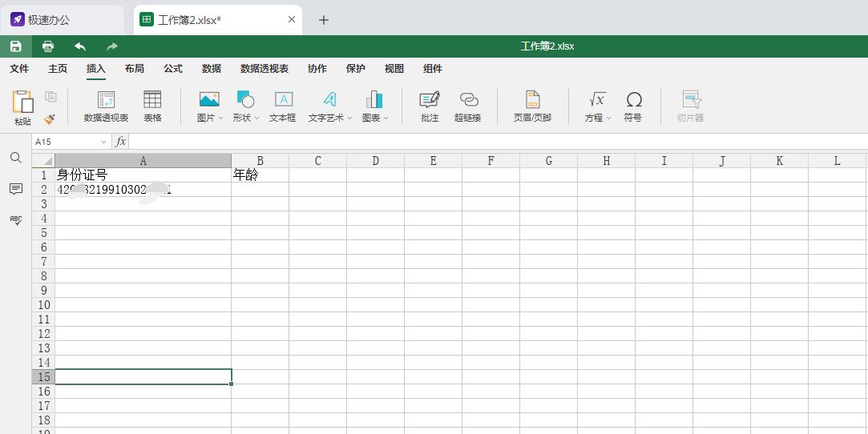
Task: Expand the 形状 shapes dropdown
Action: click(256, 119)
